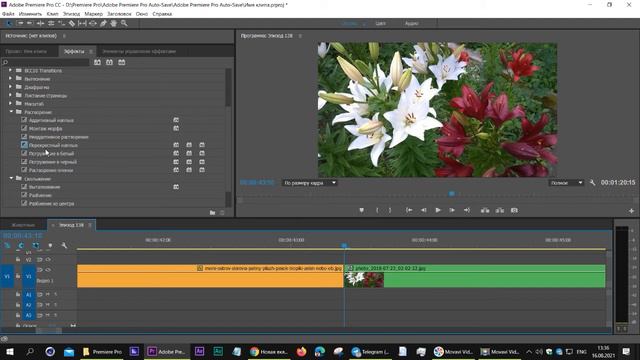Click the second effects filter badge beside search
The image size is (640, 360).
[109, 62]
